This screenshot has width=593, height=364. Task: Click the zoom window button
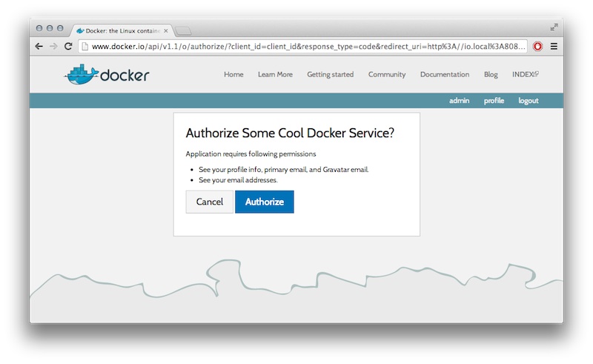click(x=60, y=28)
